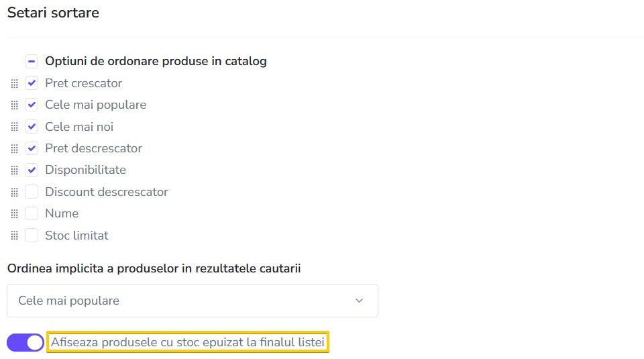Image resolution: width=644 pixels, height=359 pixels.
Task: Click the Cele mai noi option label
Action: point(79,127)
